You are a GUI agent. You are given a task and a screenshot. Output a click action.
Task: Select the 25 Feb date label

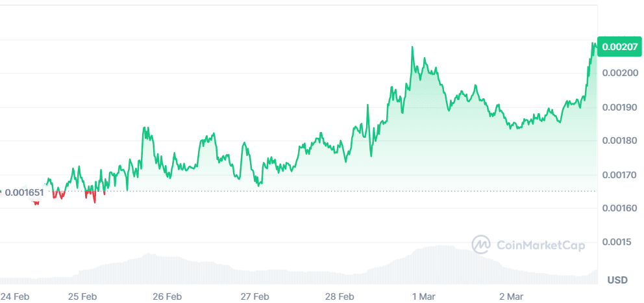(x=82, y=296)
